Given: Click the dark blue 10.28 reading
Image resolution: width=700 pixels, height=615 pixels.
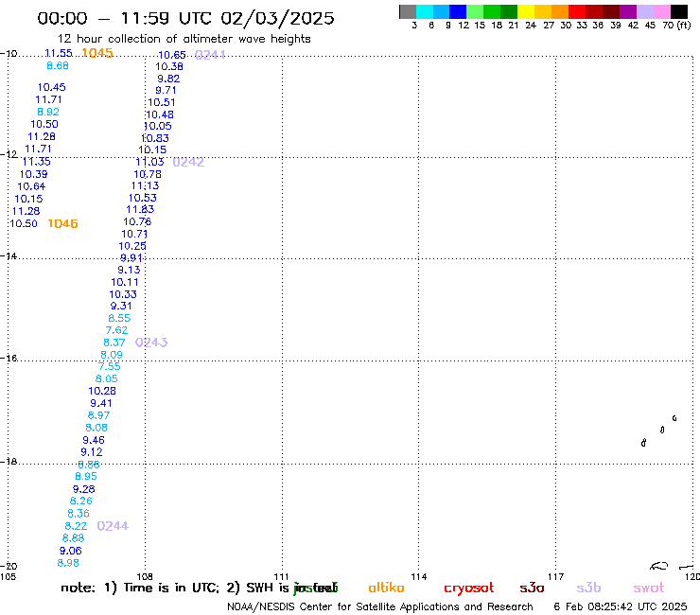Looking at the screenshot, I should 102,392.
